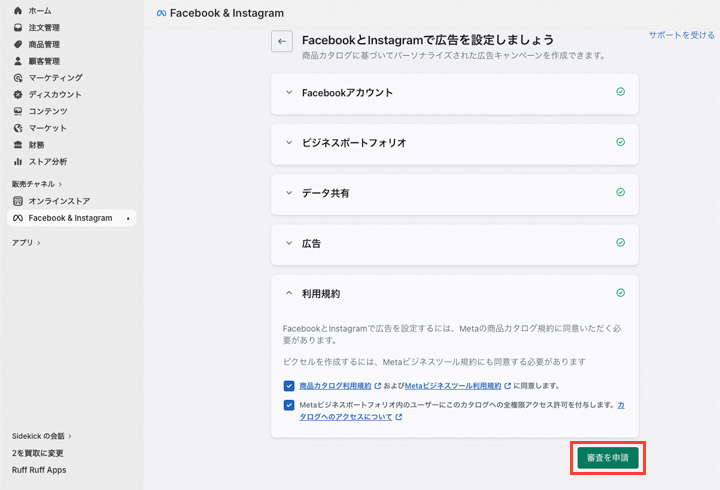Click the コンテンツ icon in sidebar
Screen dimensions: 720x490
point(18,111)
